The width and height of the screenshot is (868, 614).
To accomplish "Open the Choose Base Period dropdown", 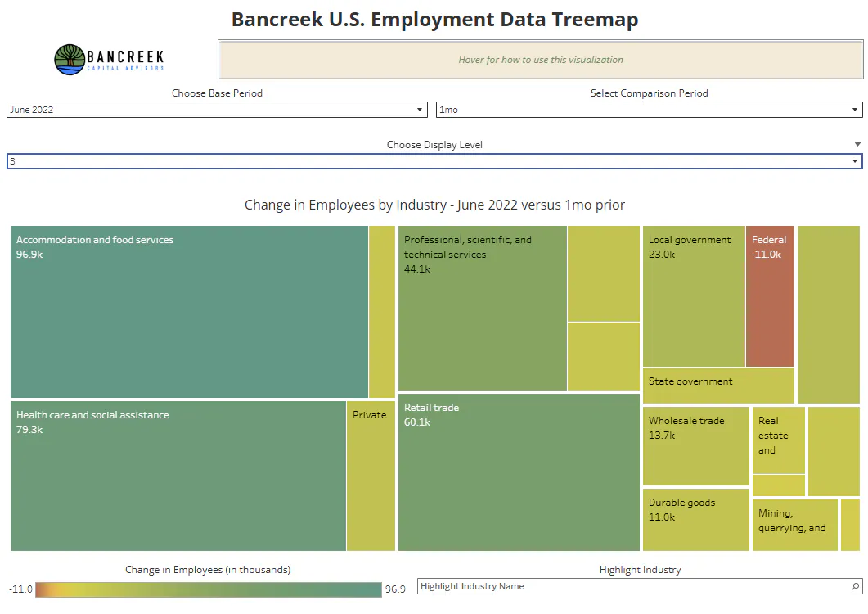I will pyautogui.click(x=217, y=110).
